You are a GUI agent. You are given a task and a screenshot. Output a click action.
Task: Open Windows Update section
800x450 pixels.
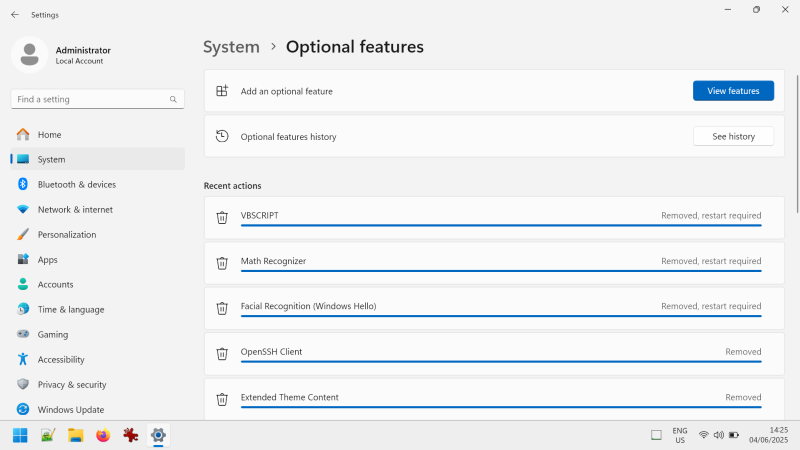coord(70,410)
